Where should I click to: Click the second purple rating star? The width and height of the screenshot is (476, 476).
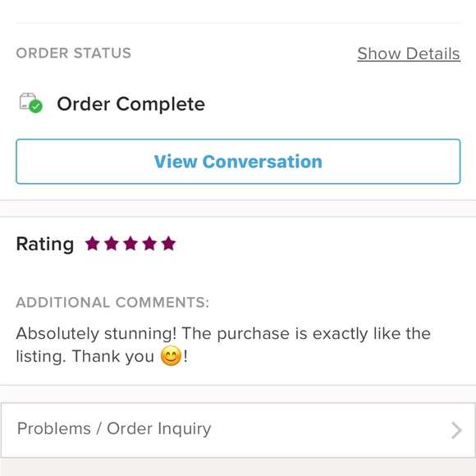[112, 244]
